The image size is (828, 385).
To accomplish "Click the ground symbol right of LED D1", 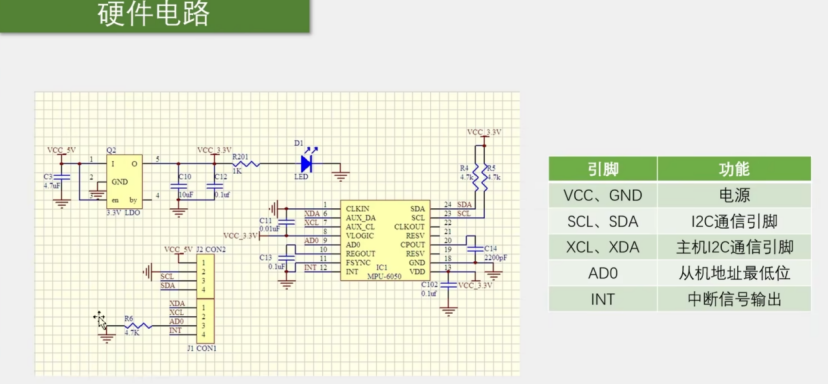I will 342,176.
